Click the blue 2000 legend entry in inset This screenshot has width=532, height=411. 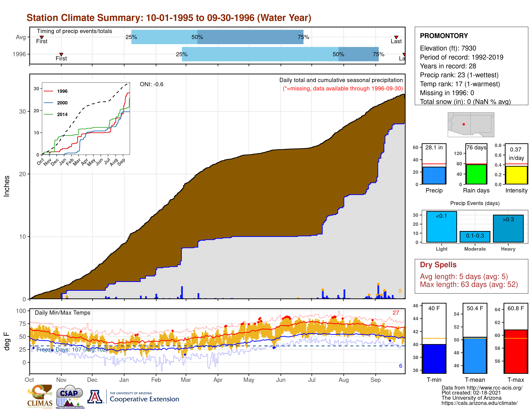[x=56, y=103]
